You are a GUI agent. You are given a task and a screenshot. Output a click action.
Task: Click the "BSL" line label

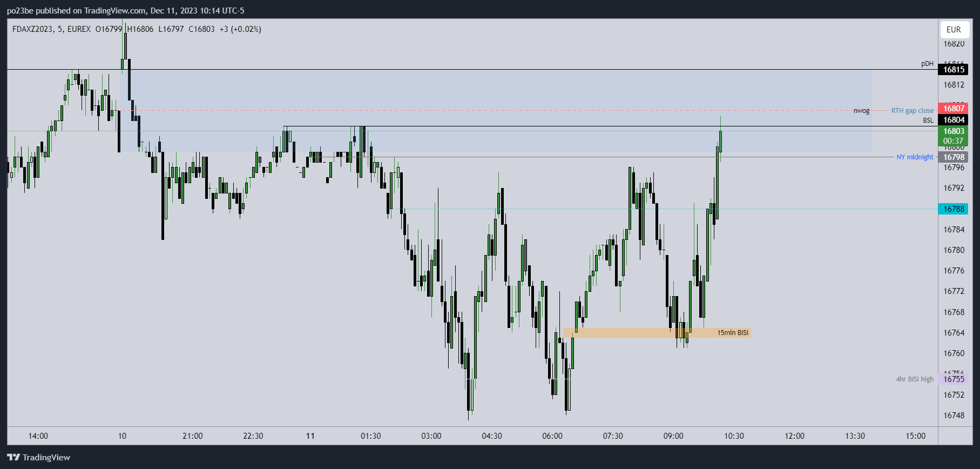pos(928,120)
